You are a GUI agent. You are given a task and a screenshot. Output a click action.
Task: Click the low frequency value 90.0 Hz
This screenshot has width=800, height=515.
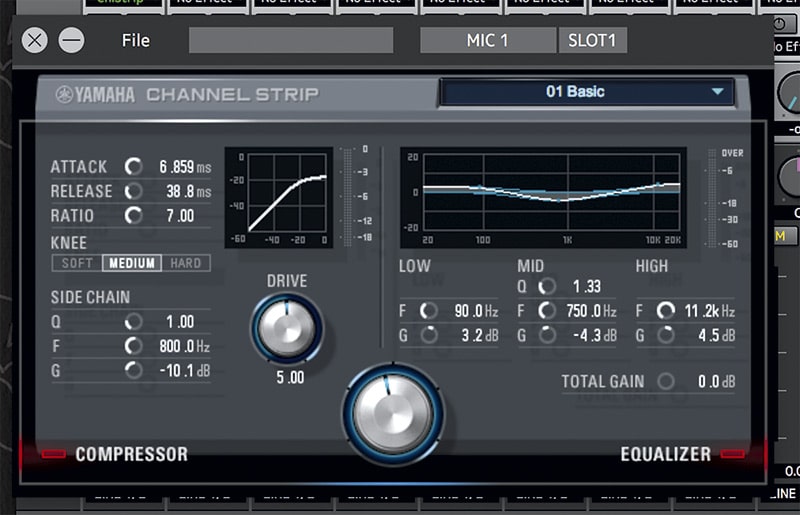pyautogui.click(x=476, y=311)
